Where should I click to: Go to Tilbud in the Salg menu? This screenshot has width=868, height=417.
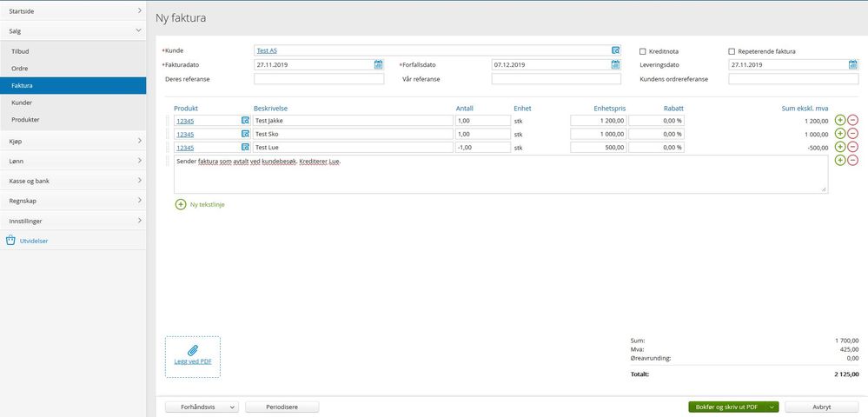point(73,51)
